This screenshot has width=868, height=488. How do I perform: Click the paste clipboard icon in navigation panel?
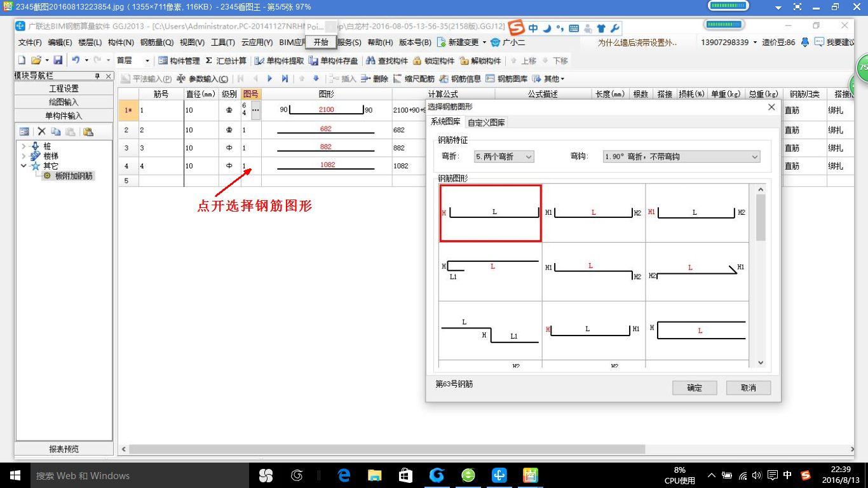click(88, 132)
